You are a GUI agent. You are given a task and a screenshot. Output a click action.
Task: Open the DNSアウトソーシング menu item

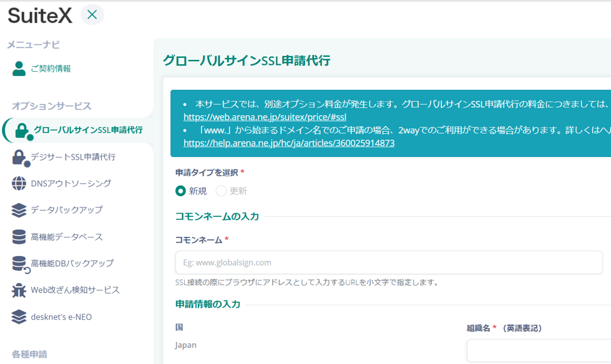point(71,183)
